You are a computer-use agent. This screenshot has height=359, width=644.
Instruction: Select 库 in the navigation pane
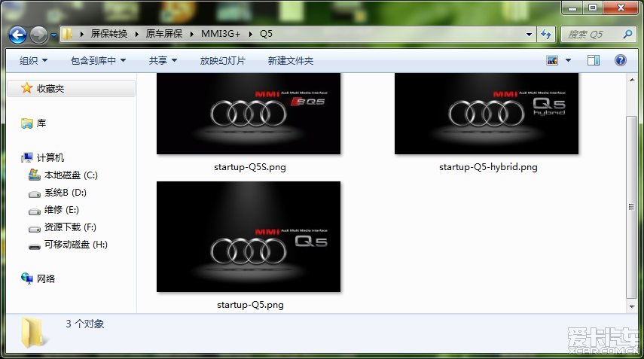pyautogui.click(x=41, y=123)
